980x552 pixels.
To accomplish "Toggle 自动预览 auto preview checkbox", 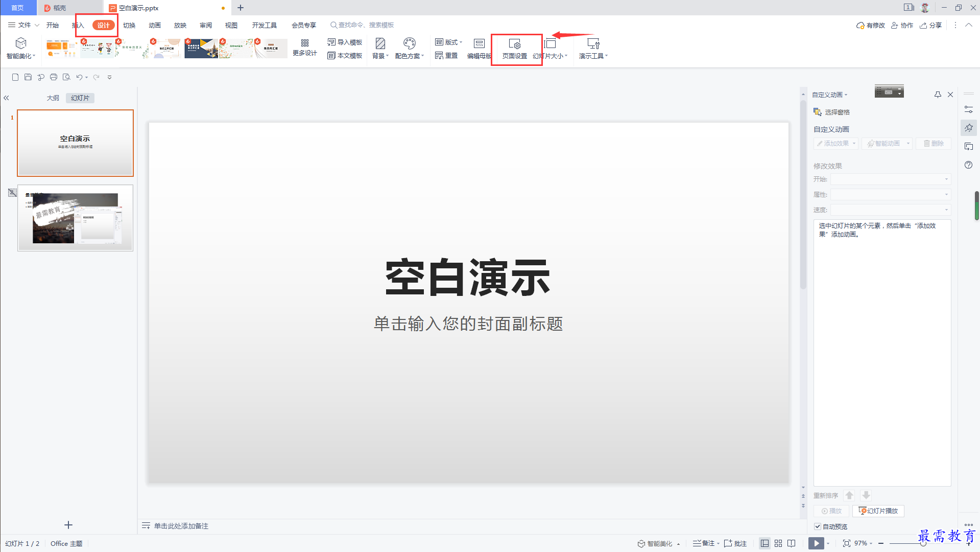I will 818,526.
